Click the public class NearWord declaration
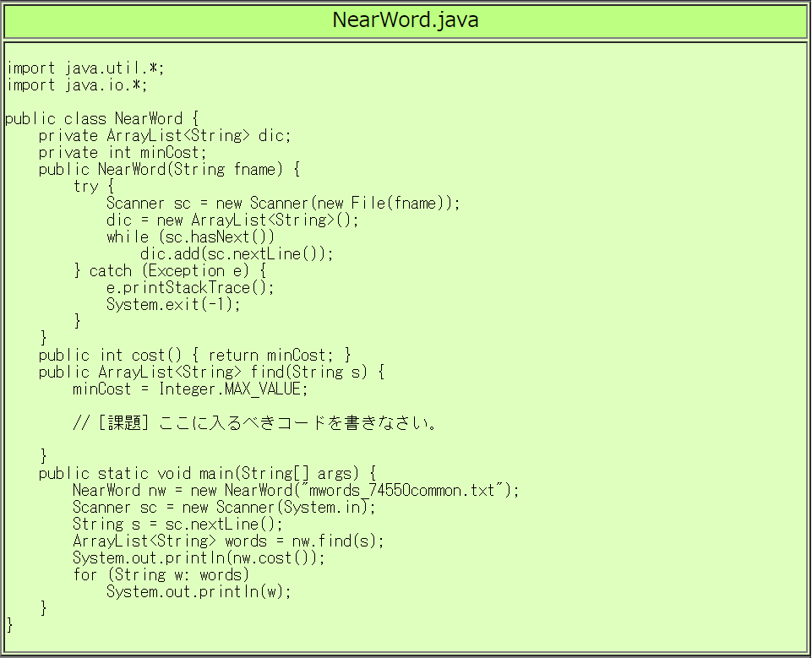 101,119
